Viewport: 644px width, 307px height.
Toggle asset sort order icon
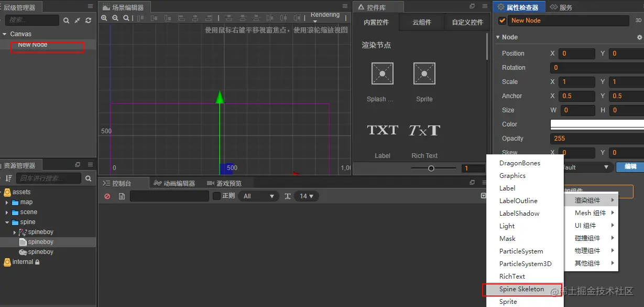point(8,178)
